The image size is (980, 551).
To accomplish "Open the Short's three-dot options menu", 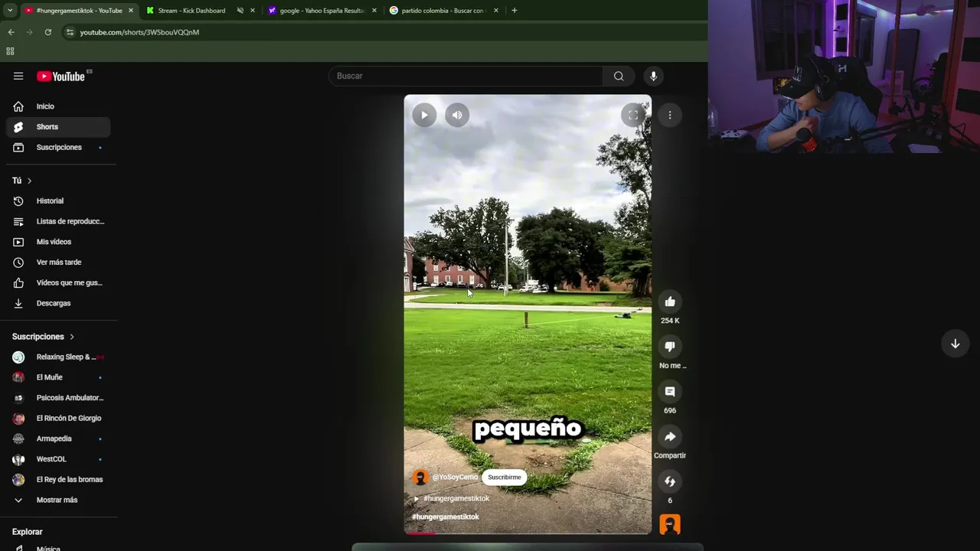I will 670,115.
